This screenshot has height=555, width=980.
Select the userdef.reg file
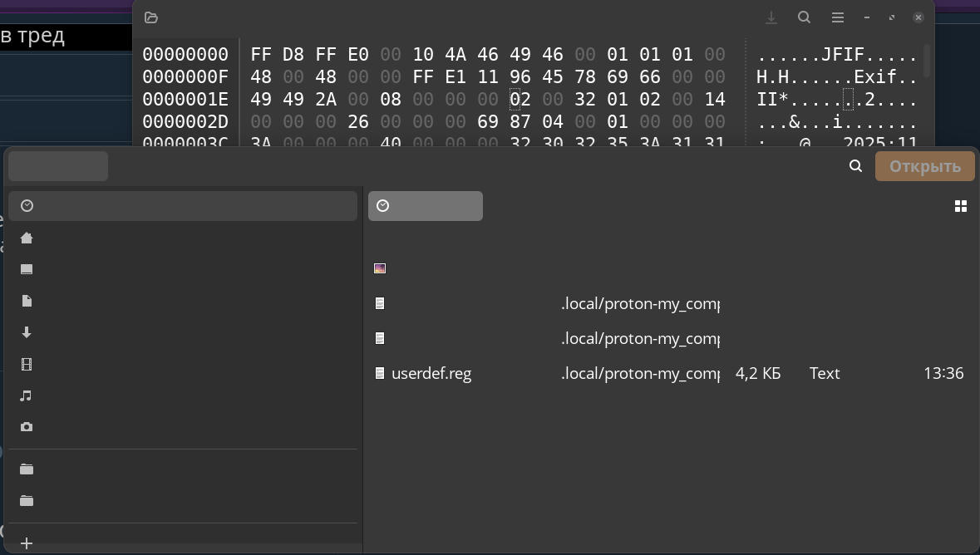(x=431, y=374)
